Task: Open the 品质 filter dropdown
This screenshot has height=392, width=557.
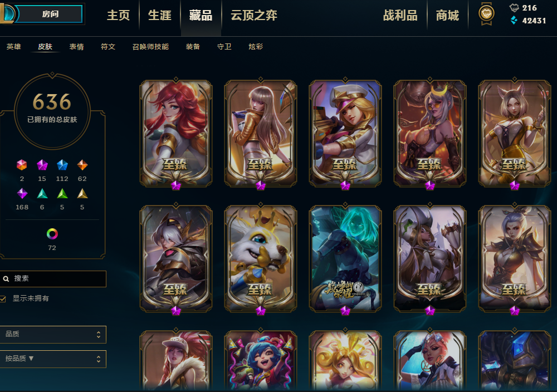Action: coord(52,335)
